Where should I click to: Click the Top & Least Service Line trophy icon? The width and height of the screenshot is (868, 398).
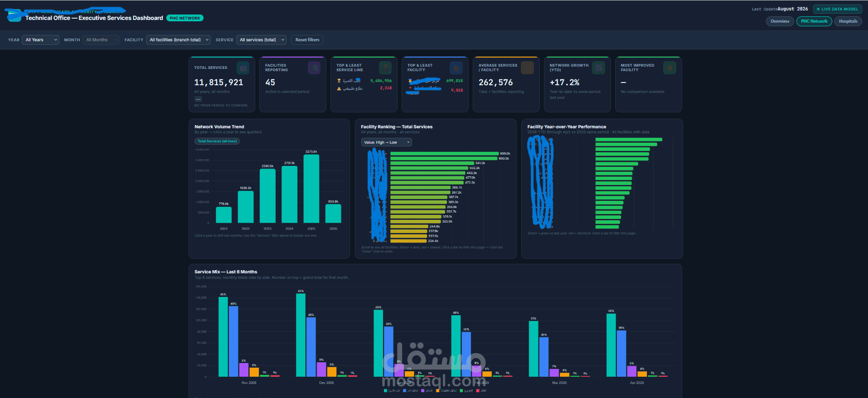click(x=385, y=68)
